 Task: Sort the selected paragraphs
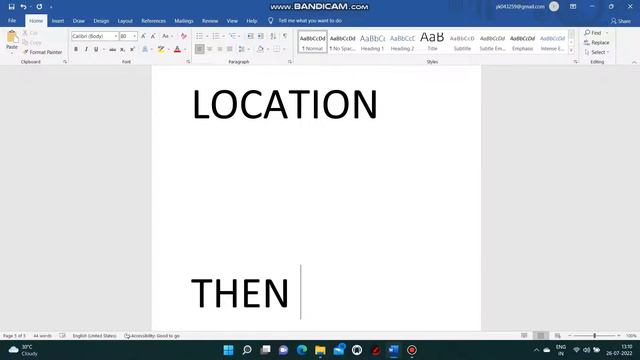(273, 36)
